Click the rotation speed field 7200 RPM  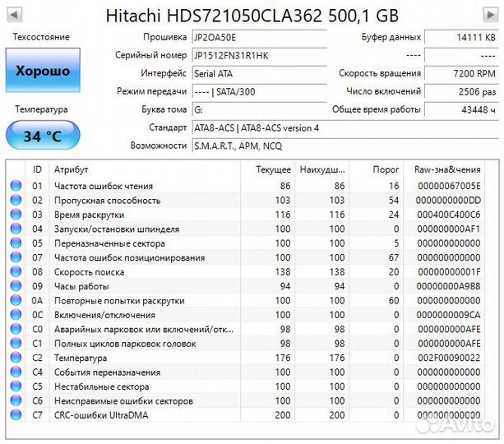tap(461, 73)
